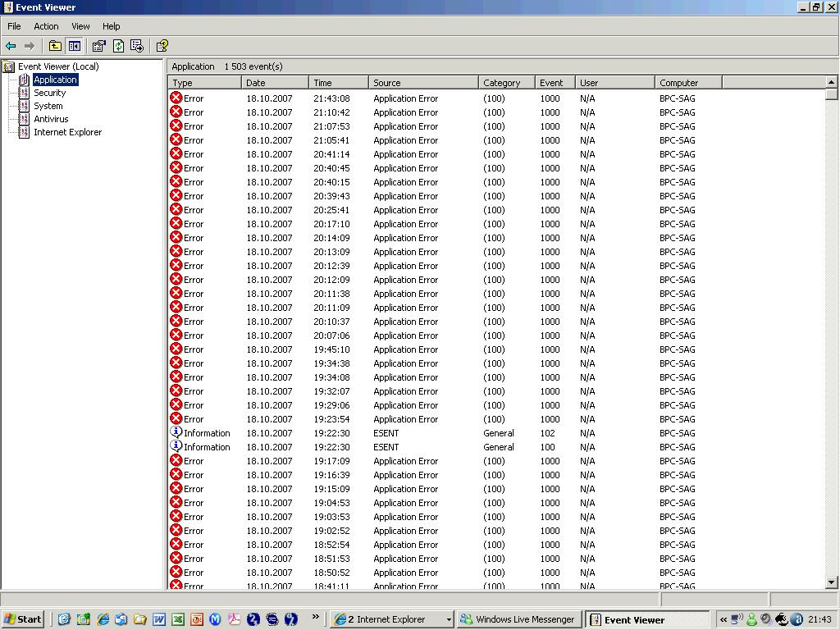Sort by the Time column header

click(x=339, y=83)
